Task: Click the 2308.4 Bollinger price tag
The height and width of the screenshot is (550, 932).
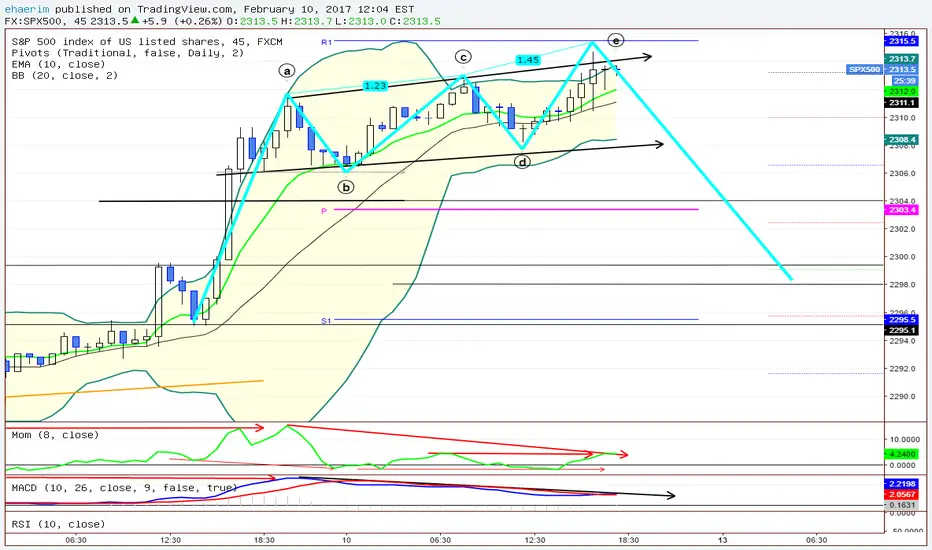Action: point(902,140)
